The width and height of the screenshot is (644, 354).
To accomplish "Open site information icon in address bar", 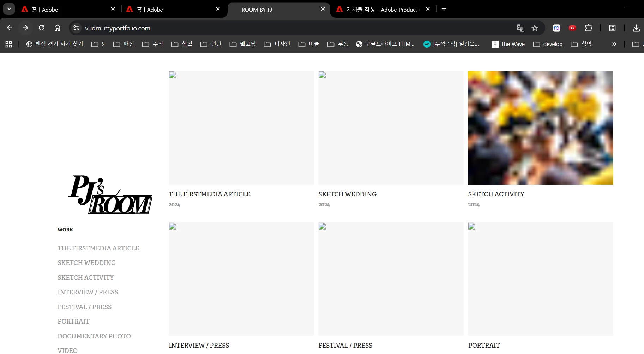I will [x=76, y=28].
